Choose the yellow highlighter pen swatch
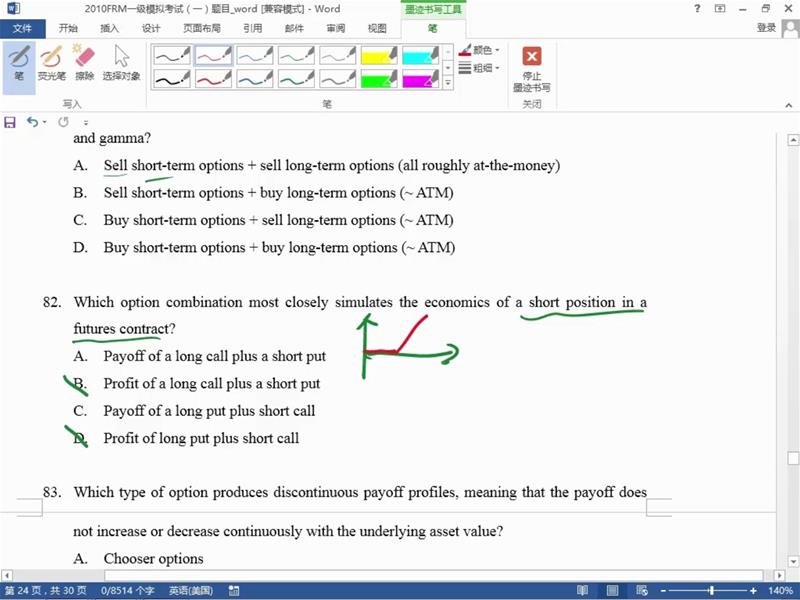The height and width of the screenshot is (600, 800). [x=379, y=55]
